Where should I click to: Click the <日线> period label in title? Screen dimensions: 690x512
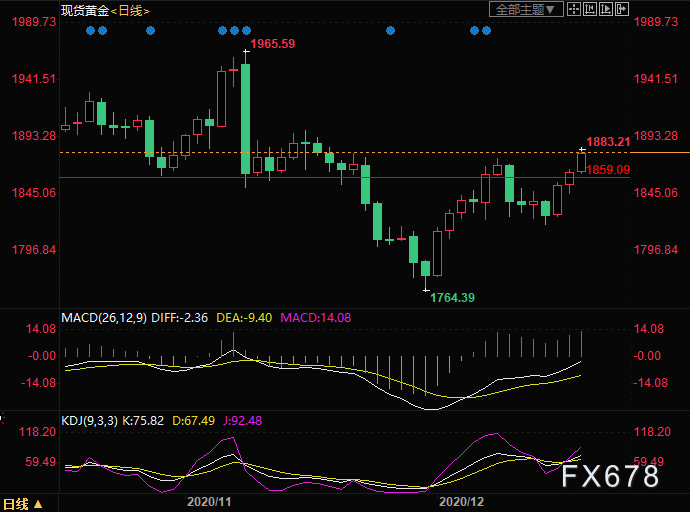coord(130,11)
